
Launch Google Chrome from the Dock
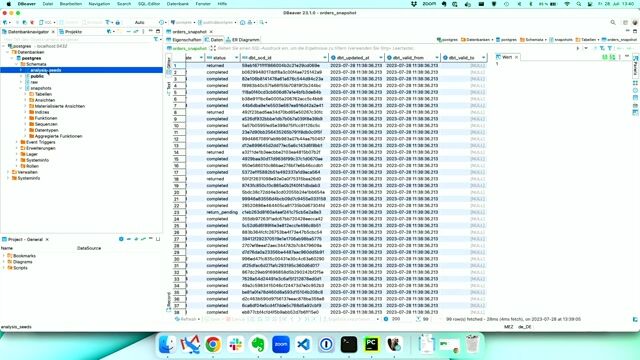213,344
